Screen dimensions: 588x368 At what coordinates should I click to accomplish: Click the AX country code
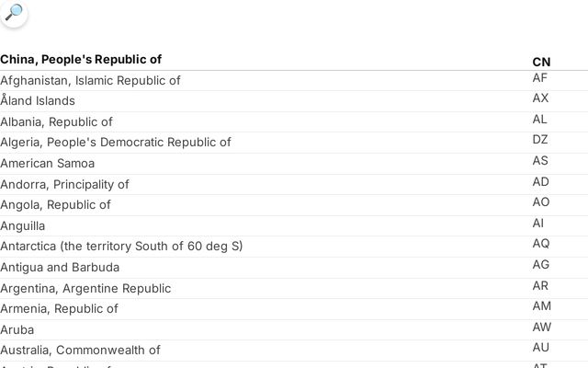540,98
